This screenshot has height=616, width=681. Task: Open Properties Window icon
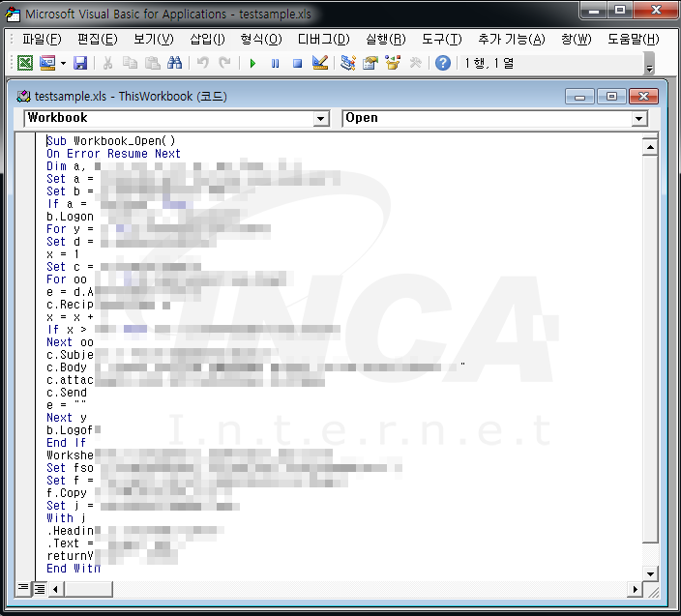(x=370, y=64)
